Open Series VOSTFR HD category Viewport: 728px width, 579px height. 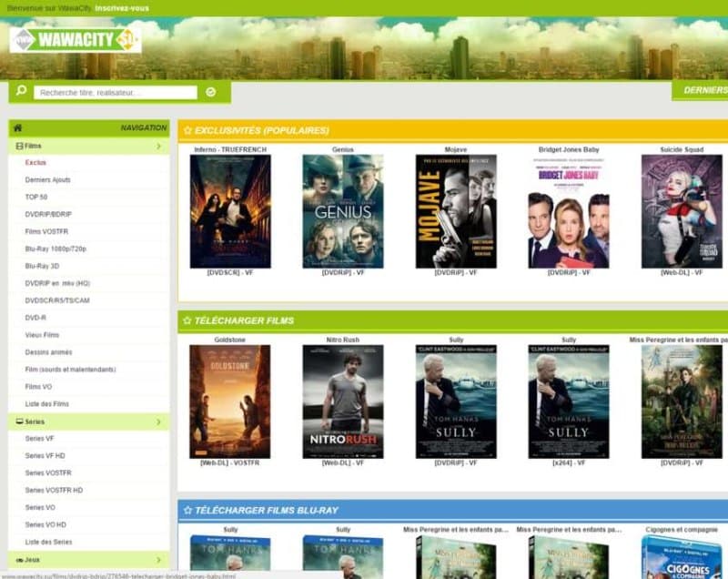coord(54,491)
